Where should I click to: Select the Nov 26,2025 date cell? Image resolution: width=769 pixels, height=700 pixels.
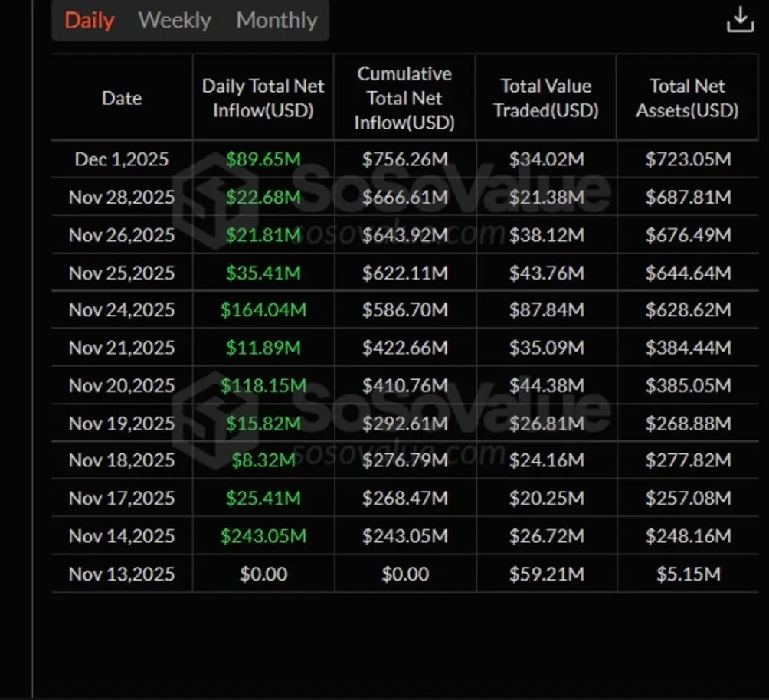[x=122, y=234]
